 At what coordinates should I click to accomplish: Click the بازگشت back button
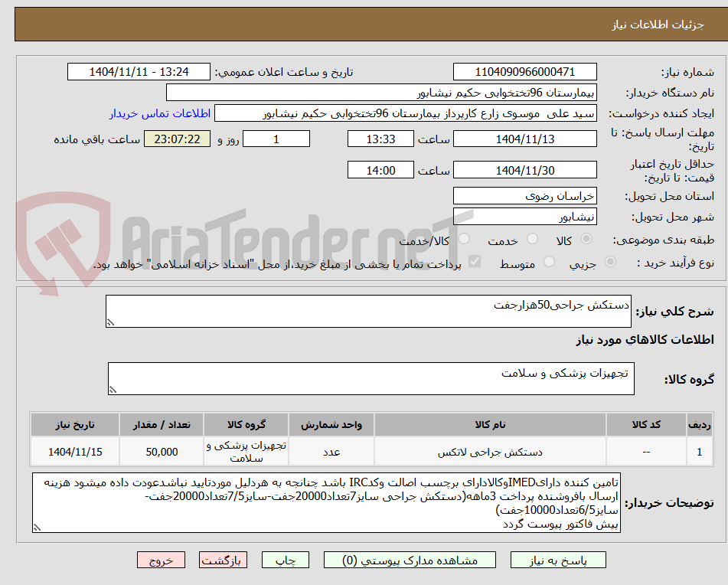[x=223, y=560]
